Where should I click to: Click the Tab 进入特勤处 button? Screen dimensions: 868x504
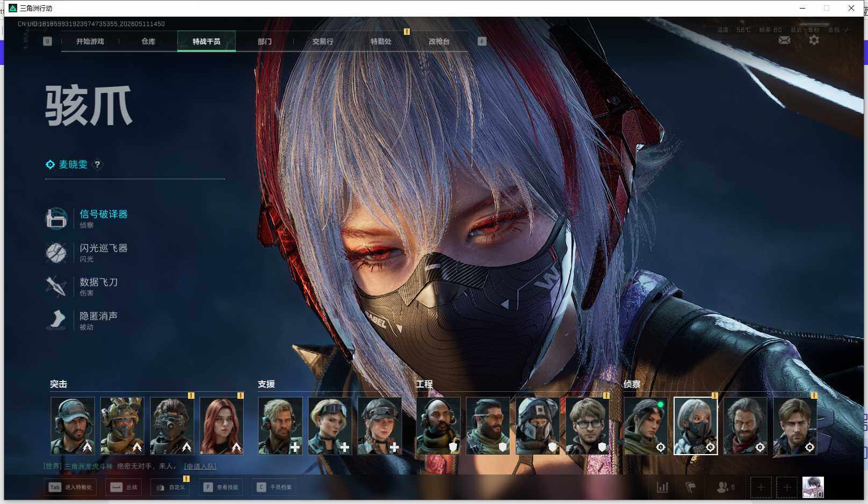click(x=71, y=487)
